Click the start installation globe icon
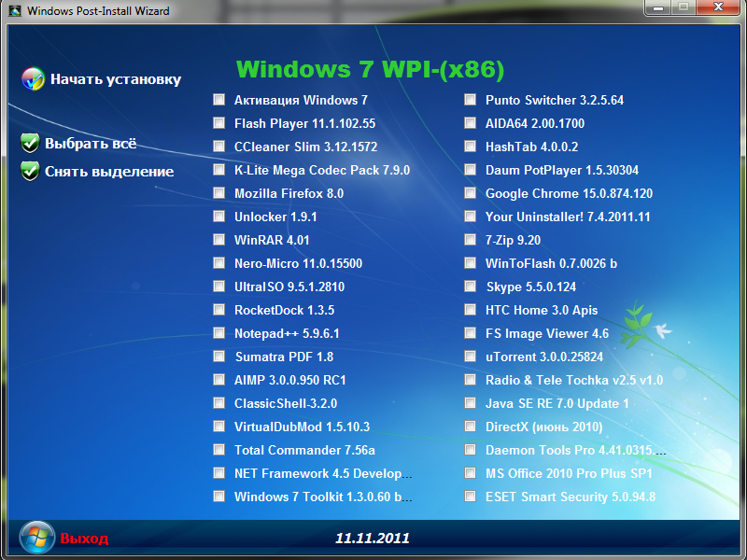Image resolution: width=747 pixels, height=560 pixels. click(33, 79)
